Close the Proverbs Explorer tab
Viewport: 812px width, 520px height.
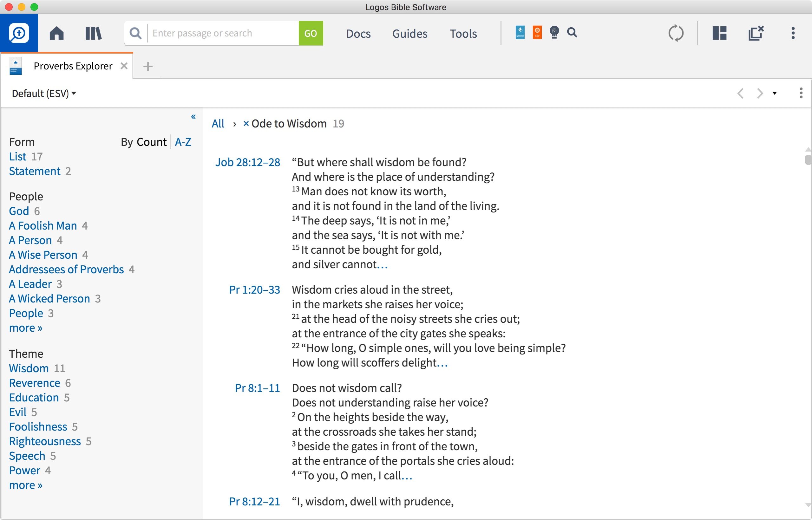tap(124, 66)
